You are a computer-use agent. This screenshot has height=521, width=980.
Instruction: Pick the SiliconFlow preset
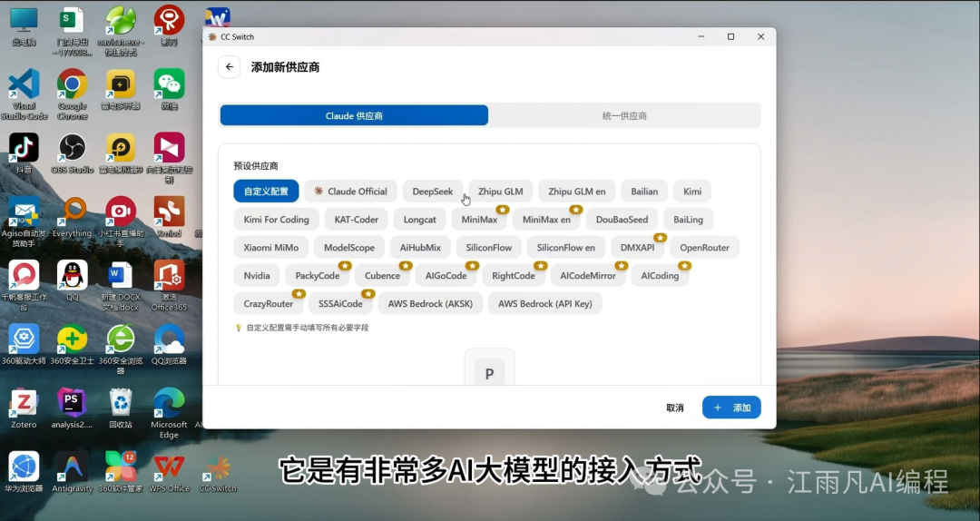[x=489, y=248]
